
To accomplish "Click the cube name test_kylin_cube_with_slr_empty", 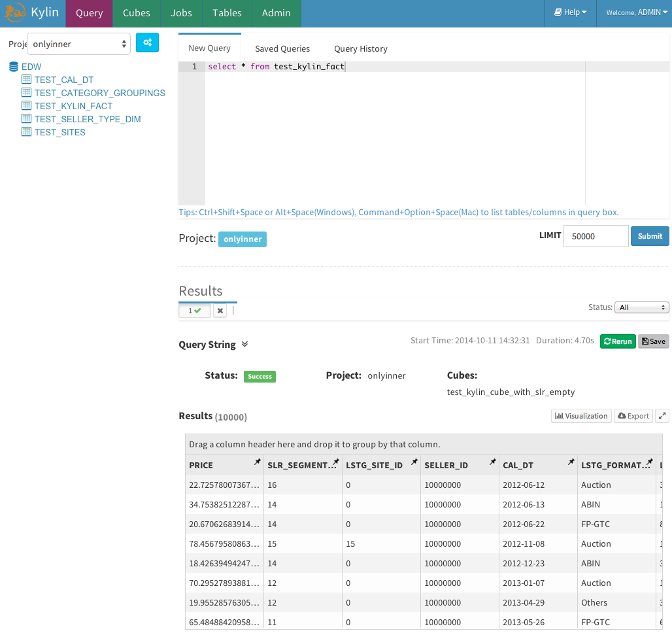I will coord(511,392).
